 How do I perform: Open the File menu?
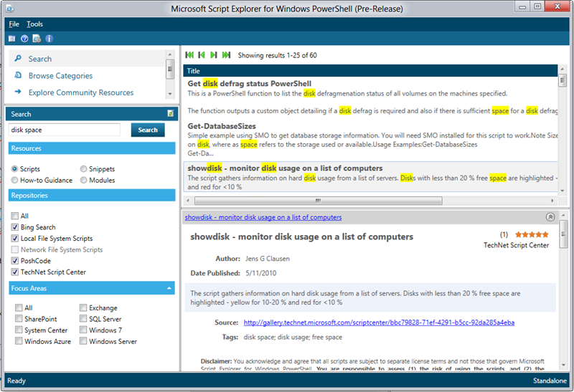click(x=14, y=24)
